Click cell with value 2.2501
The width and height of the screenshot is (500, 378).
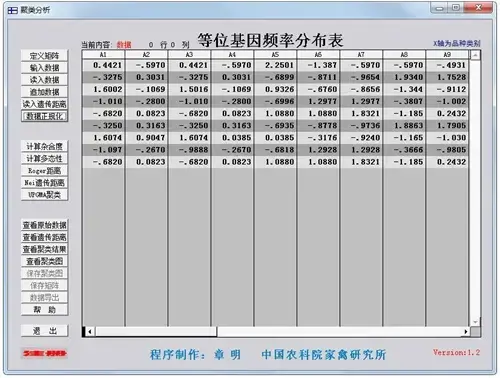pos(275,65)
